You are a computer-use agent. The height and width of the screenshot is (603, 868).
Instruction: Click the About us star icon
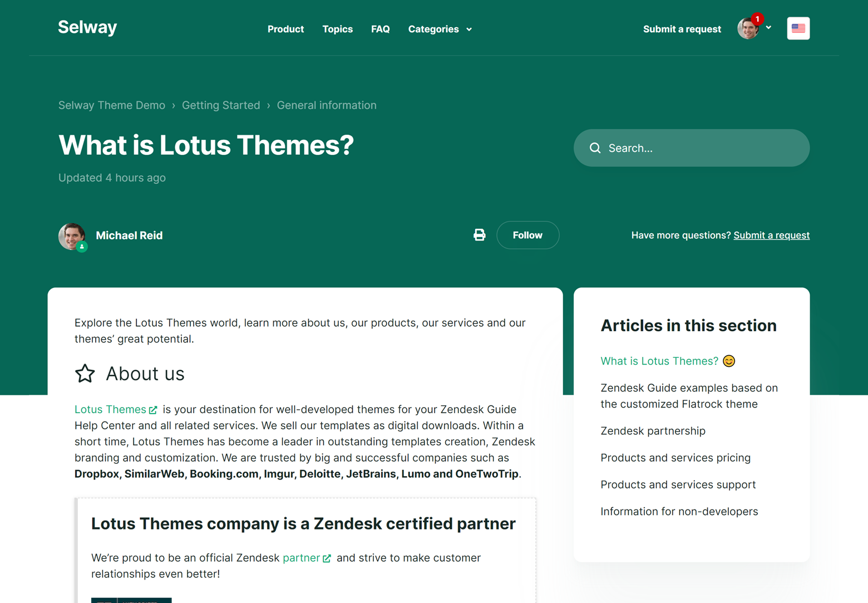85,374
